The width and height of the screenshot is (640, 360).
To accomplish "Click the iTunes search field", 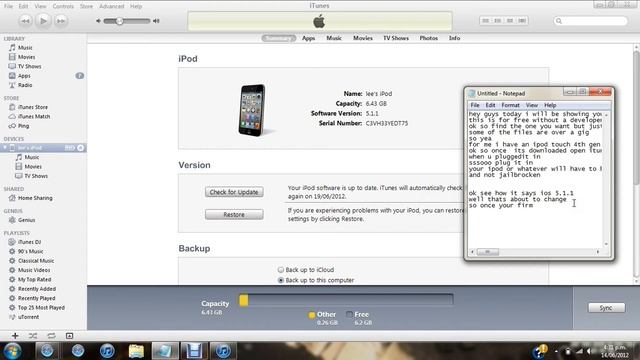I will tap(591, 21).
